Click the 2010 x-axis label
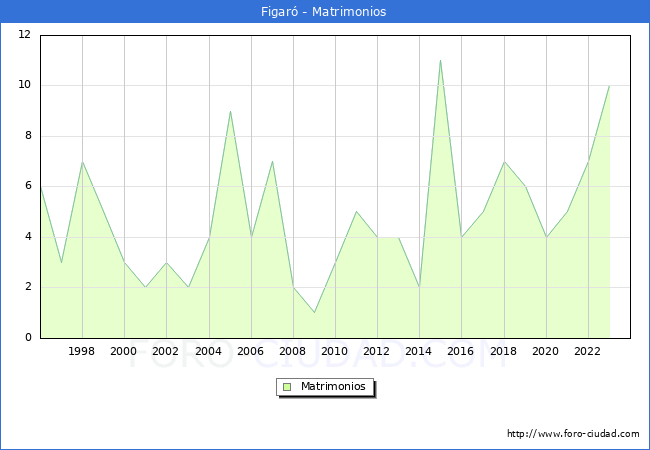The image size is (650, 450). [x=335, y=351]
